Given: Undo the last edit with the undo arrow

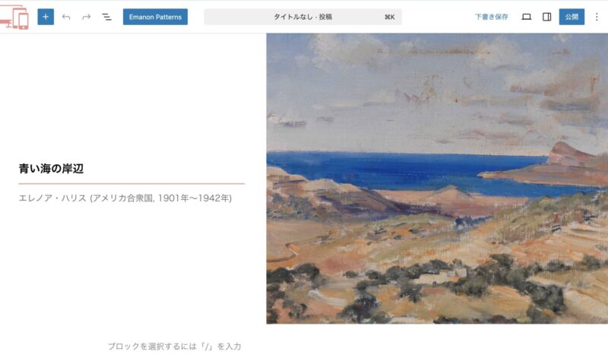Looking at the screenshot, I should click(x=66, y=17).
